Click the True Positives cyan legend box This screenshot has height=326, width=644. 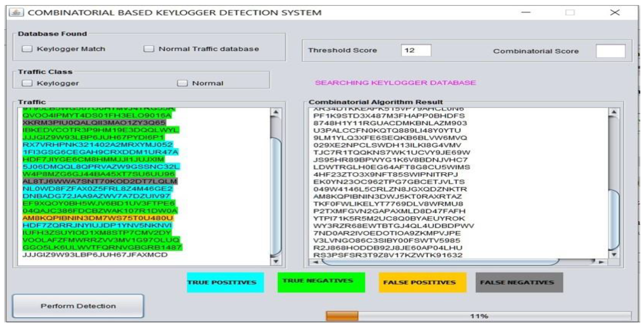225,282
